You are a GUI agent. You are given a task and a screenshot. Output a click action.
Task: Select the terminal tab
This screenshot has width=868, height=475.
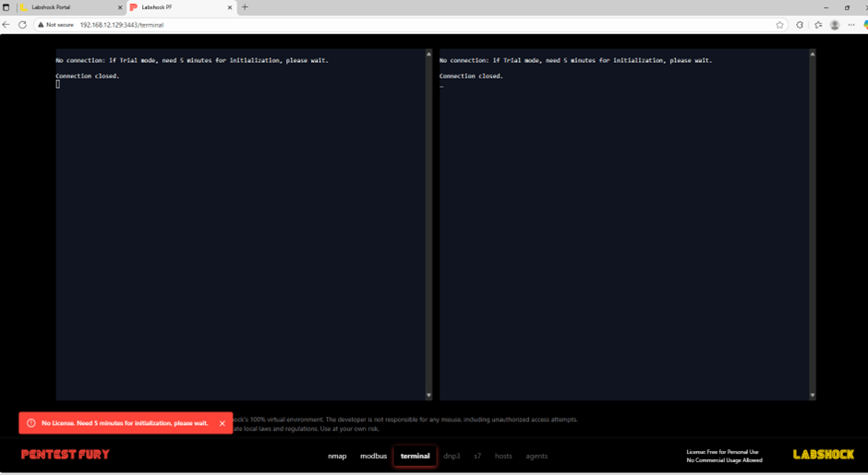coord(415,456)
